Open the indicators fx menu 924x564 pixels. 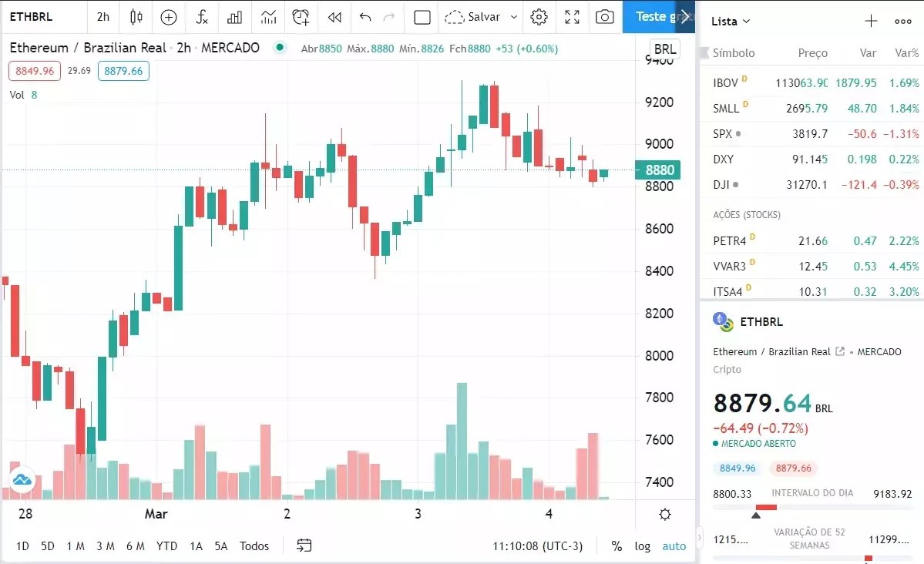click(202, 17)
